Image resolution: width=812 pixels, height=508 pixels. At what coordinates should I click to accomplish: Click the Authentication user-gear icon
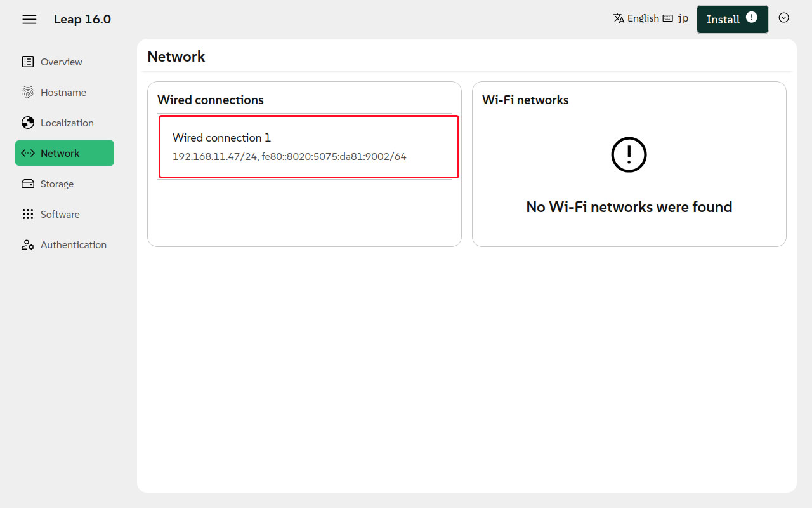[x=28, y=245]
